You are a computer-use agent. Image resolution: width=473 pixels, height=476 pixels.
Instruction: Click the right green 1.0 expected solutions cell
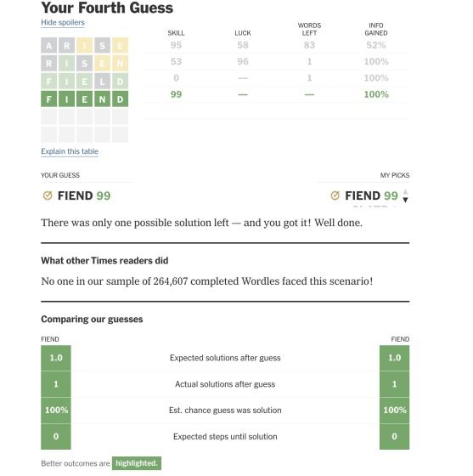[x=395, y=358]
